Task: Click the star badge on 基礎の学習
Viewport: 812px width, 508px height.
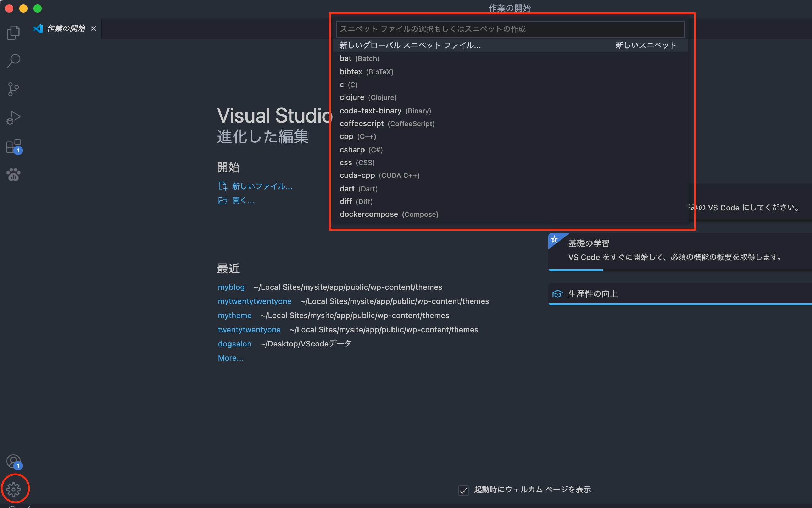Action: coord(554,239)
